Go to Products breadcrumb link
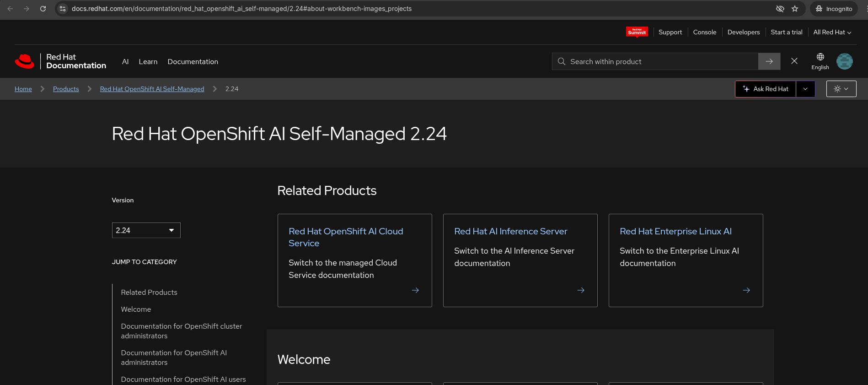This screenshot has height=385, width=868. pyautogui.click(x=66, y=89)
